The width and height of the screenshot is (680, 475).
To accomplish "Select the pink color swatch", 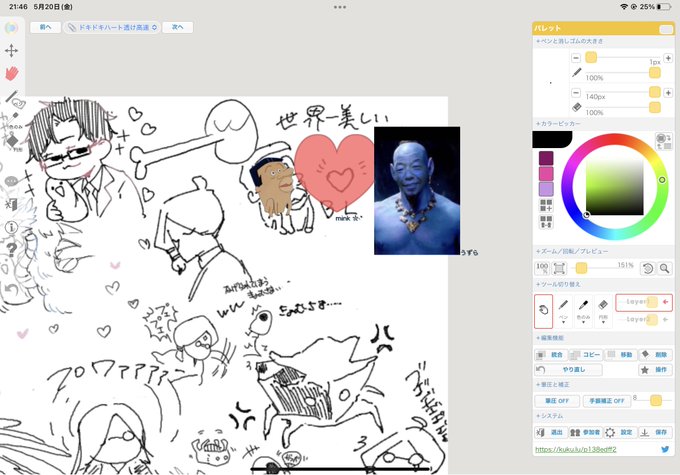I will pyautogui.click(x=546, y=174).
